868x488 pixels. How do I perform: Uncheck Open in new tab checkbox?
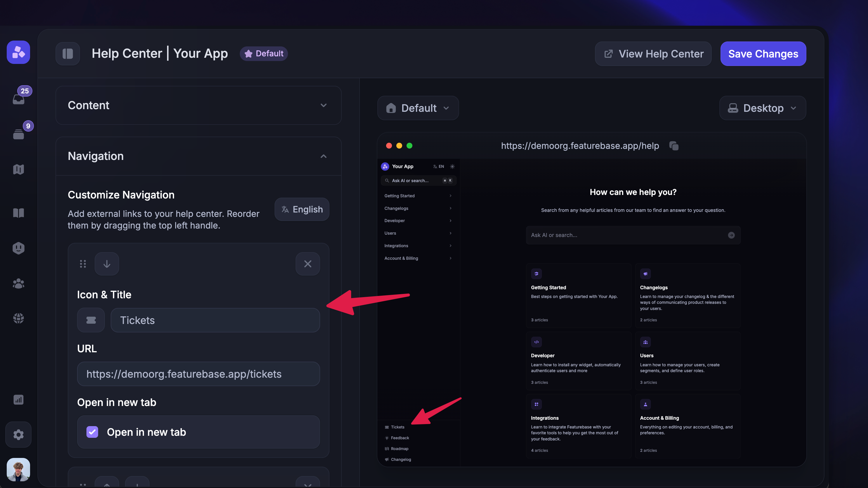(x=92, y=432)
